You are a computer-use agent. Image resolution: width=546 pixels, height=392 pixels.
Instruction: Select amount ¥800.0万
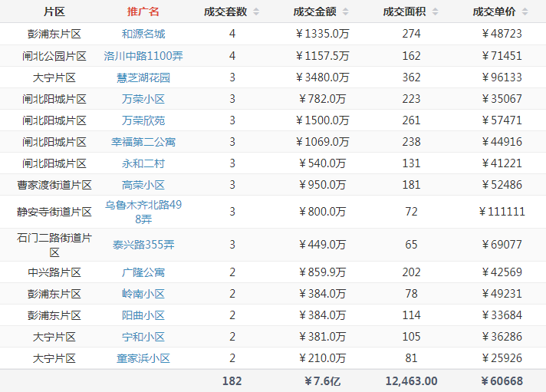(322, 212)
